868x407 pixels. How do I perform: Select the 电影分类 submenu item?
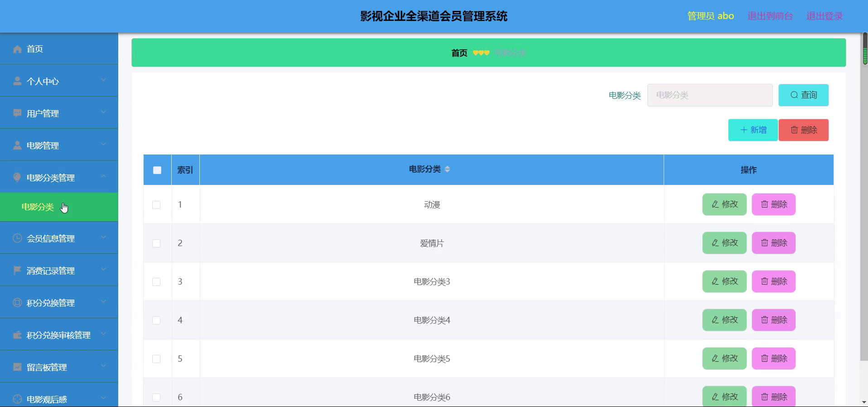(59, 207)
